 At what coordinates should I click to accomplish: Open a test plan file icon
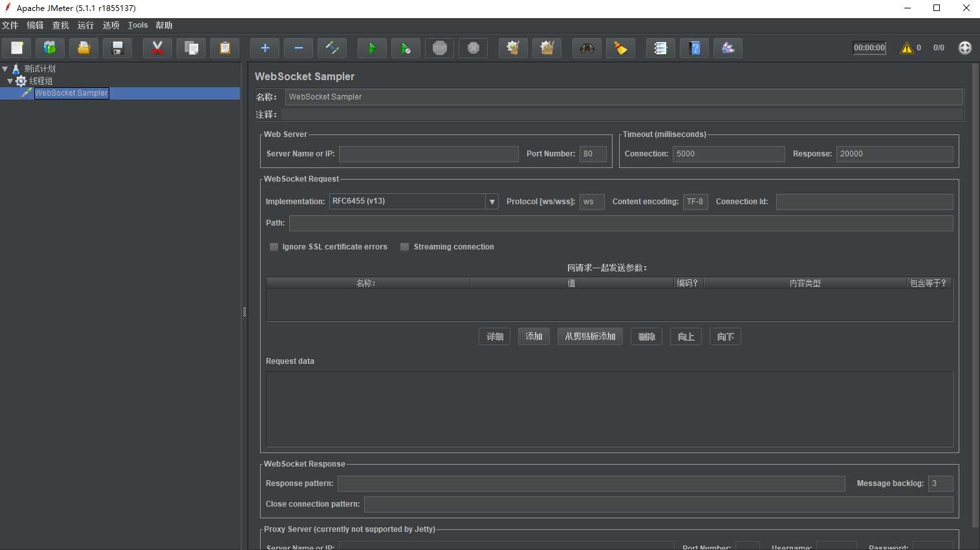[83, 48]
